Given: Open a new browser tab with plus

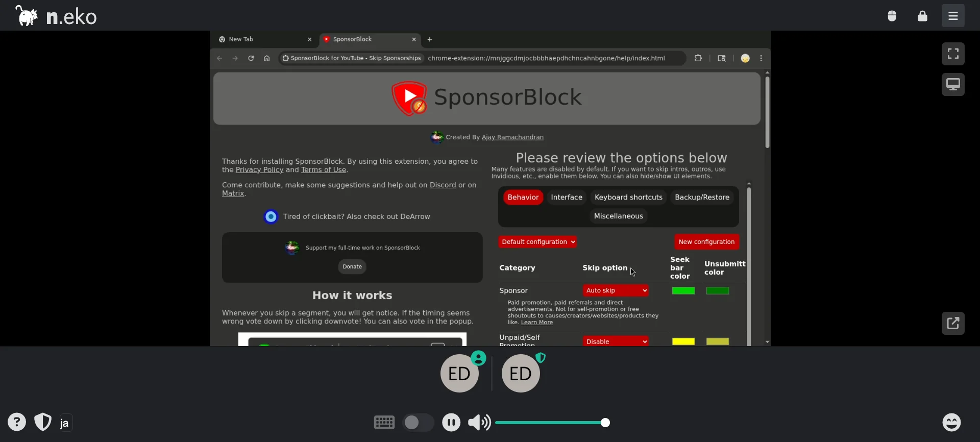Looking at the screenshot, I should (430, 39).
